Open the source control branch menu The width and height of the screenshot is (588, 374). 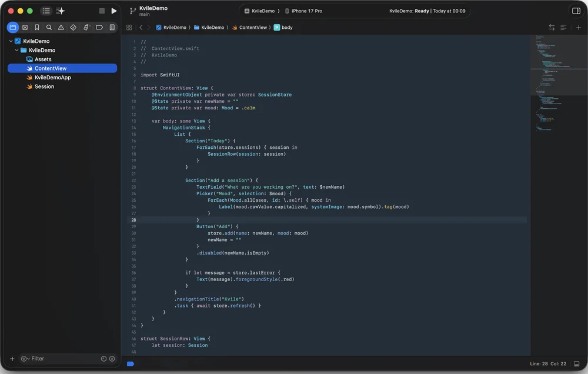[132, 11]
